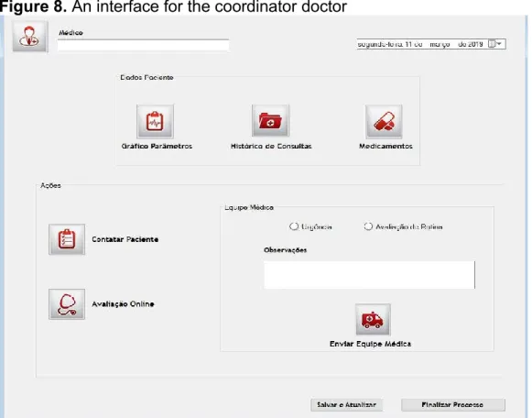The width and height of the screenshot is (532, 418).
Task: Click the Observações label
Action: (x=286, y=250)
